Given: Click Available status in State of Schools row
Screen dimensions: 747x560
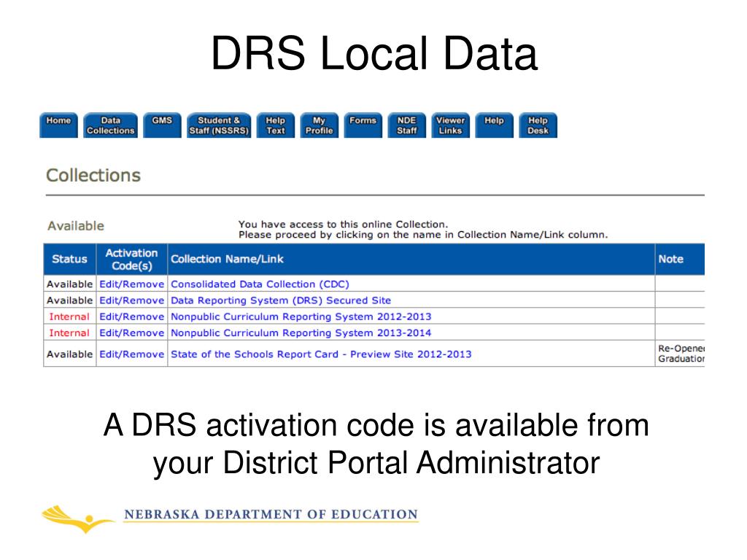Looking at the screenshot, I should (x=69, y=354).
